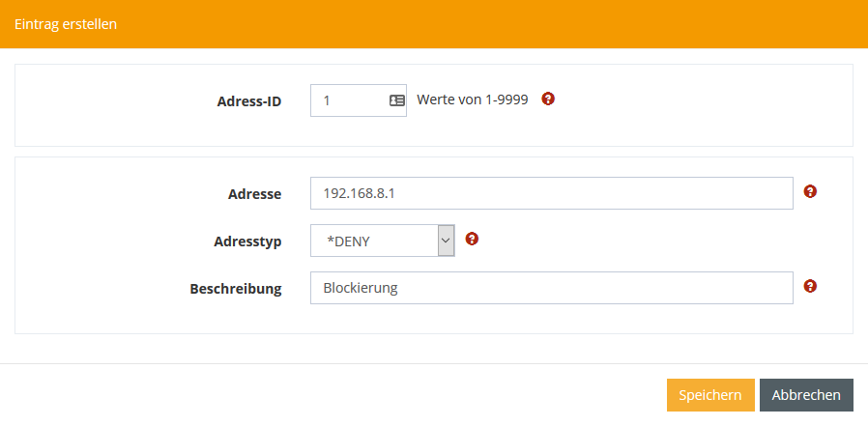Open help for the Adresse field

(810, 192)
